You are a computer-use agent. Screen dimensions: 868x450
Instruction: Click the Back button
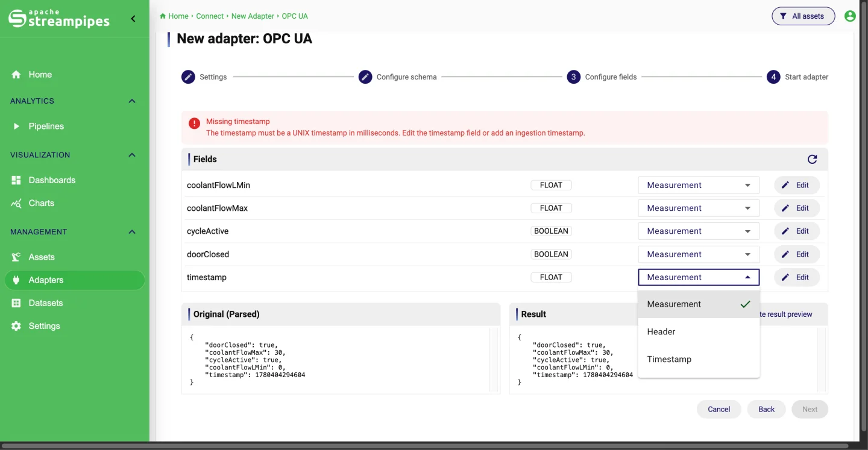click(x=766, y=409)
